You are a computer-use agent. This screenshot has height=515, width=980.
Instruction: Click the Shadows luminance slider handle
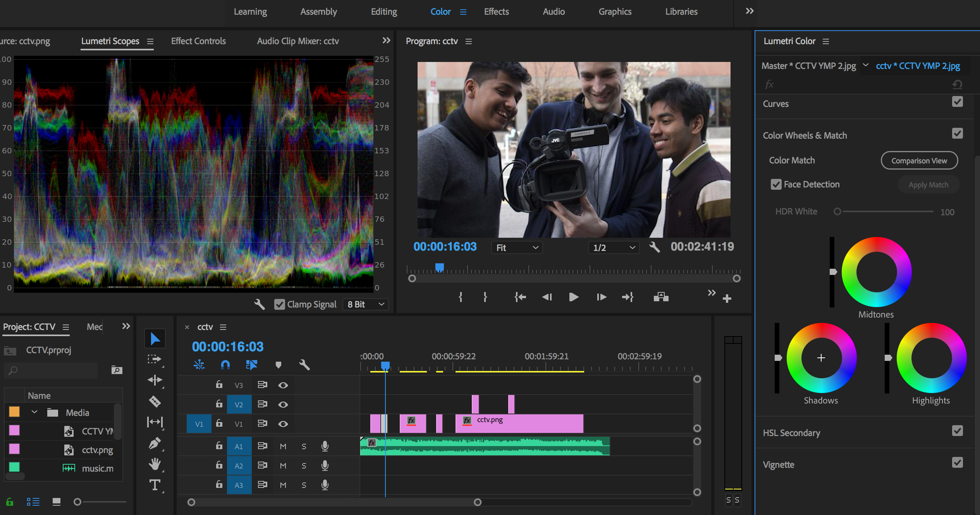tap(778, 358)
